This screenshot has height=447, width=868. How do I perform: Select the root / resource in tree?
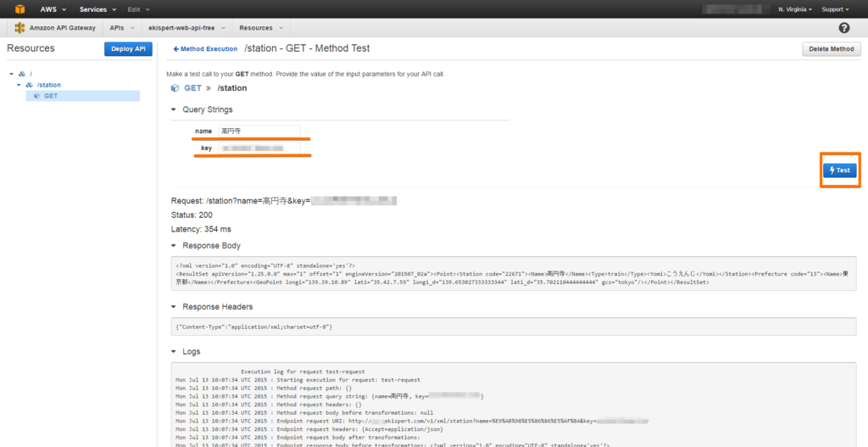pyautogui.click(x=31, y=74)
